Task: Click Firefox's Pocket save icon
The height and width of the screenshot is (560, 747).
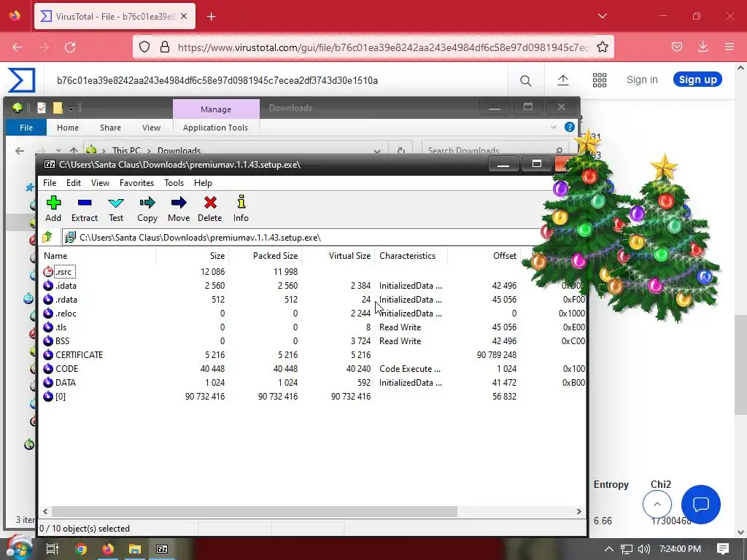Action: coord(676,47)
